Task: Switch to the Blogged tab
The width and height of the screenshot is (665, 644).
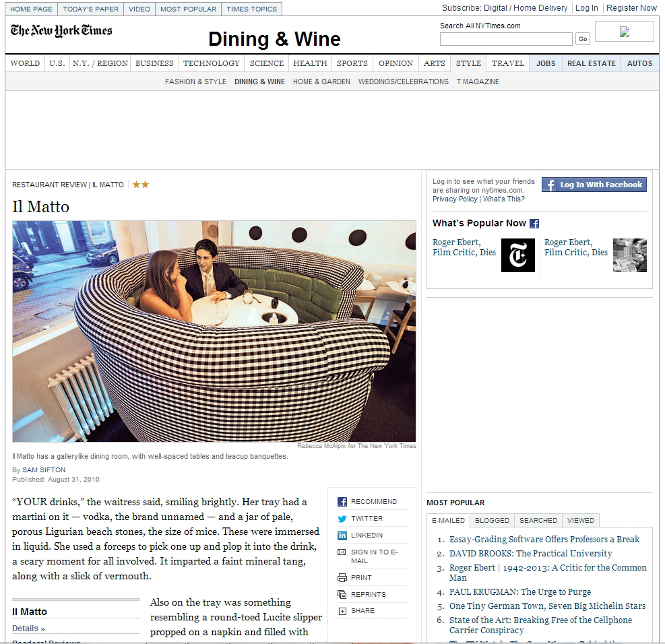Action: (x=492, y=520)
